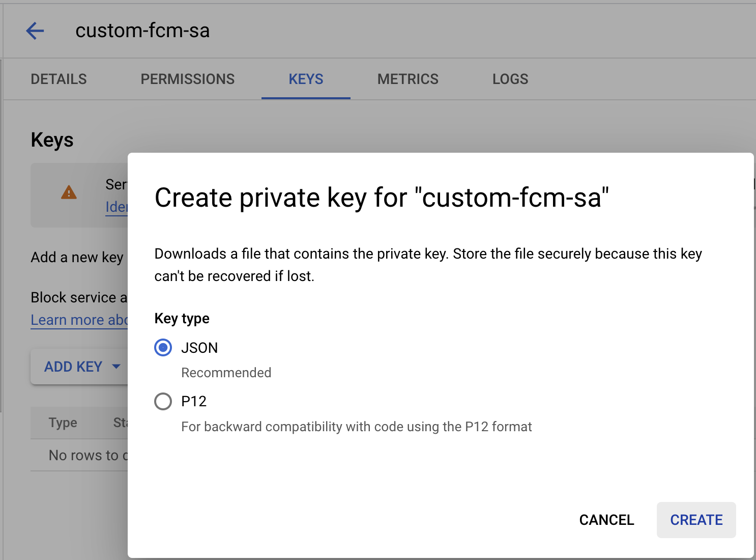Click the 'No rows' empty table row
Viewport: 756px width, 560px height.
click(x=84, y=455)
